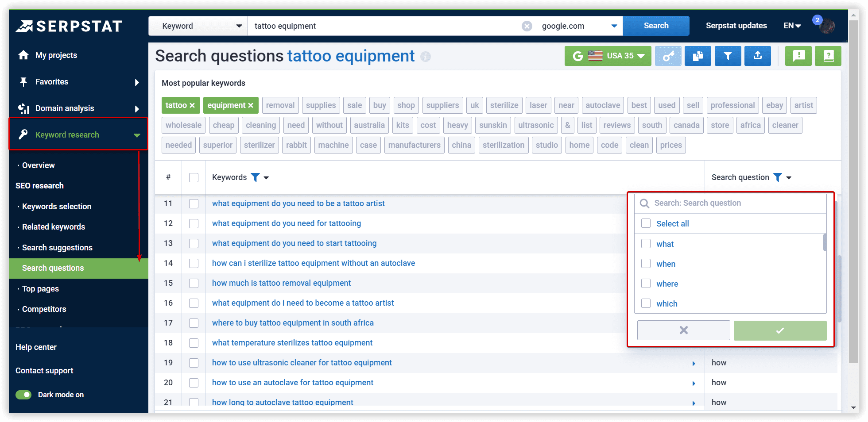
Task: Open the green help guide icon
Action: [x=828, y=56]
